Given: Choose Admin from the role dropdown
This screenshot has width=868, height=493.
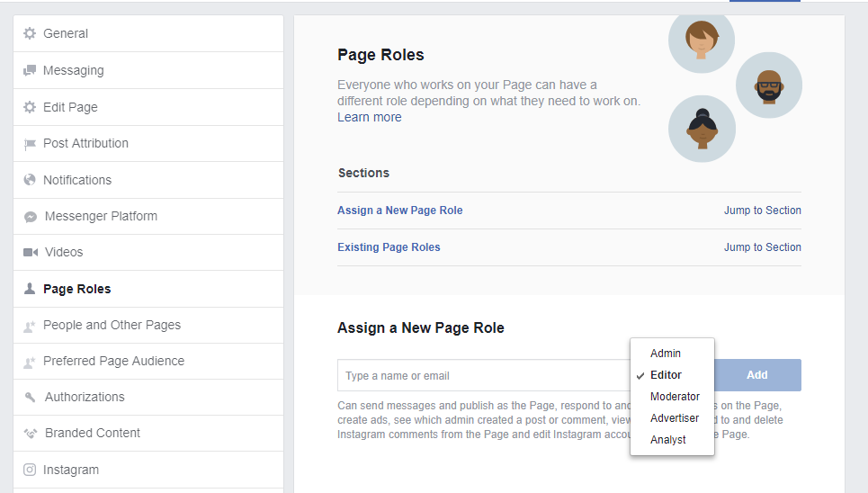Looking at the screenshot, I should pyautogui.click(x=666, y=354).
